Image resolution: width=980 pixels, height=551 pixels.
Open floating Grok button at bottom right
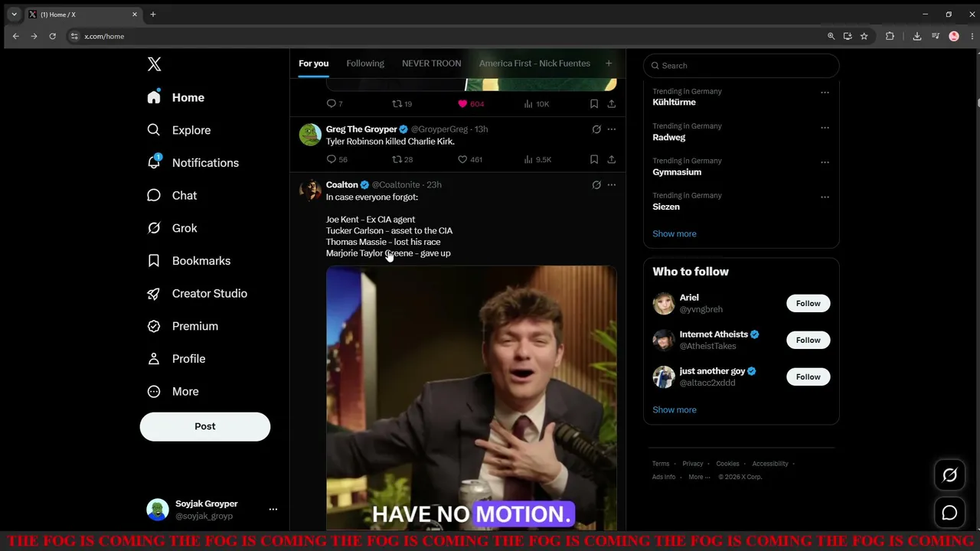click(949, 475)
